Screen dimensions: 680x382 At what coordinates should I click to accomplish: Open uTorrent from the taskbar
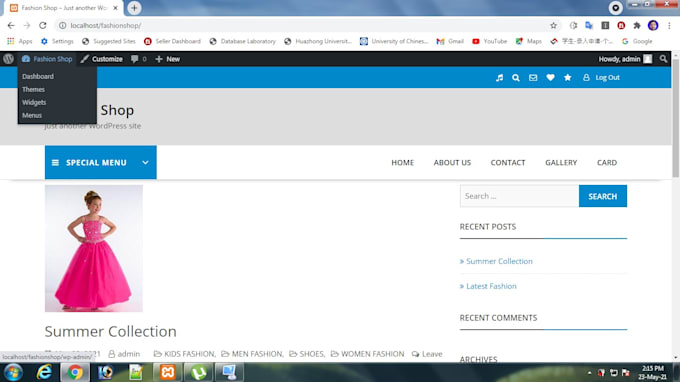[x=199, y=372]
